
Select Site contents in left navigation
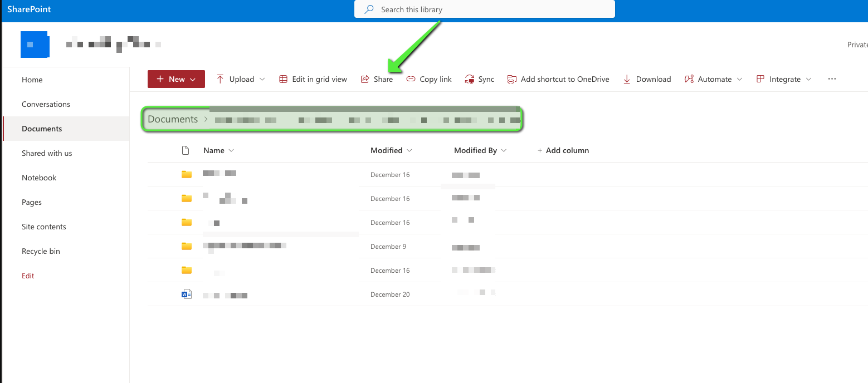click(44, 227)
